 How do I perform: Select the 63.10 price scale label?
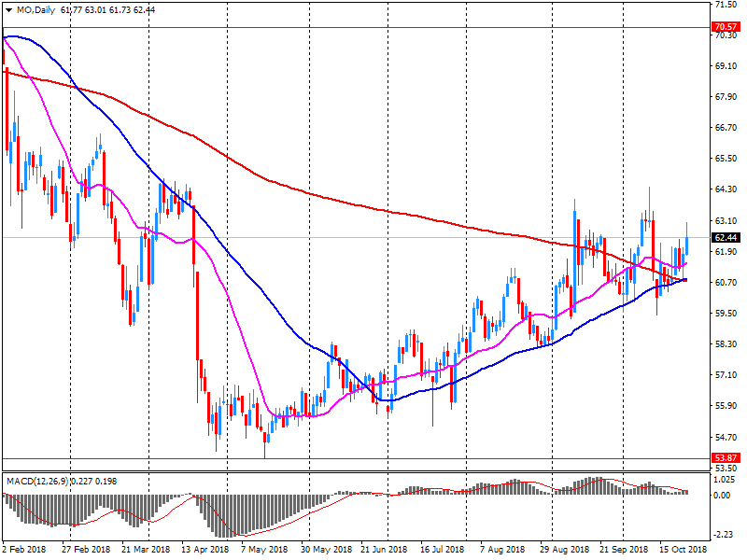(726, 220)
